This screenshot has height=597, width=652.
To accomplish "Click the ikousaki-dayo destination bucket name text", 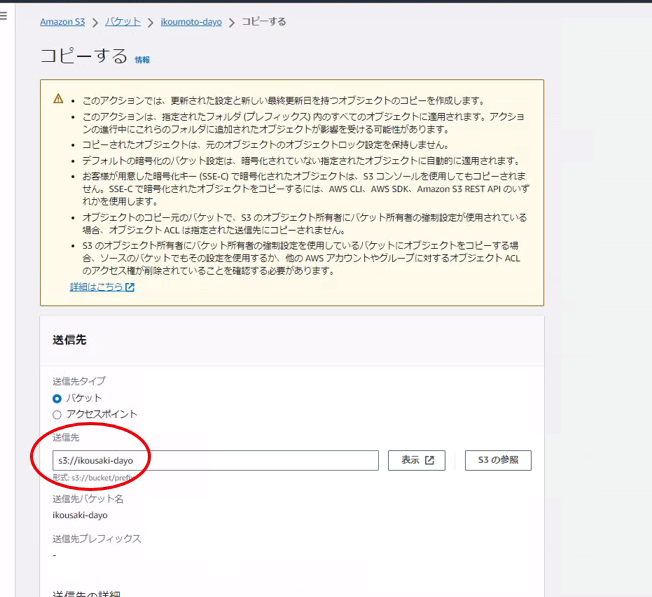I will (x=79, y=515).
